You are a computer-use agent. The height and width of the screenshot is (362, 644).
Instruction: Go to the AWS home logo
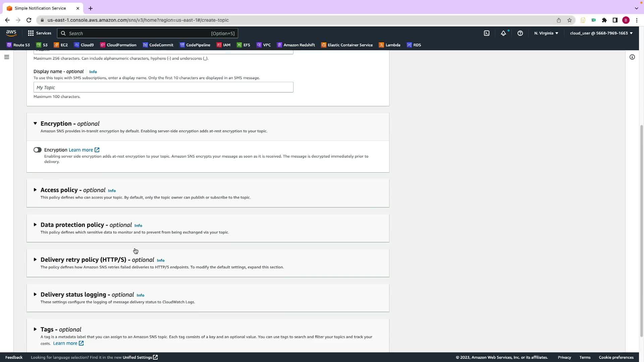[11, 33]
